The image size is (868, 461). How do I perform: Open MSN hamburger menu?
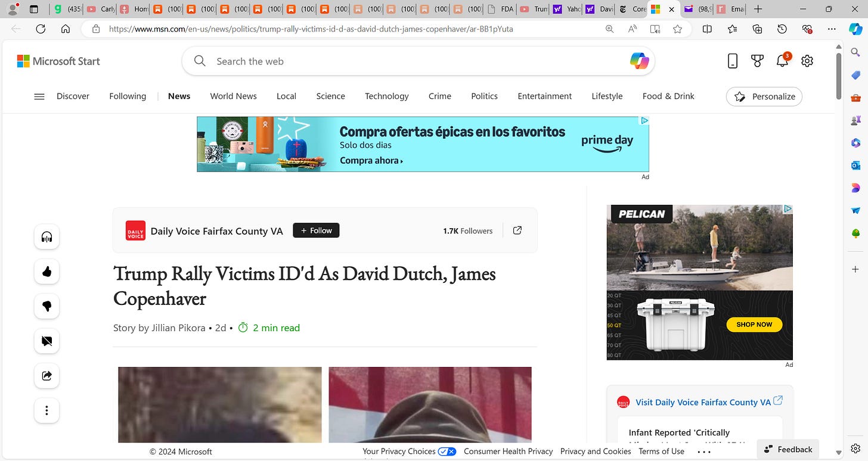coord(39,96)
